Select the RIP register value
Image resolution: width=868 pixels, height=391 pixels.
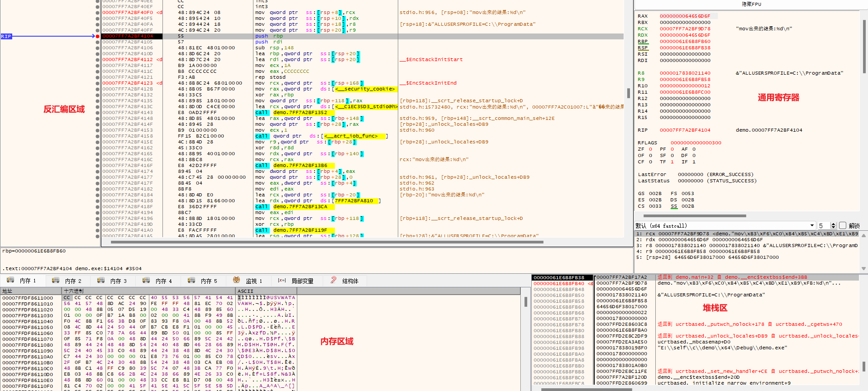[x=685, y=130]
